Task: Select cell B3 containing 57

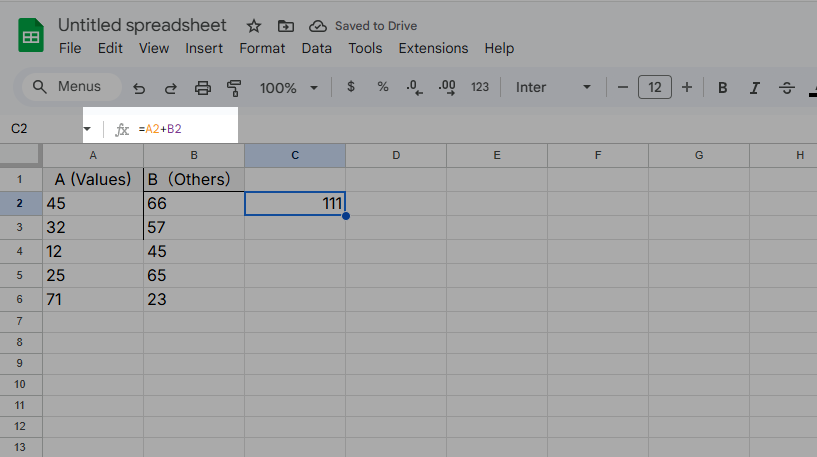Action: point(194,227)
